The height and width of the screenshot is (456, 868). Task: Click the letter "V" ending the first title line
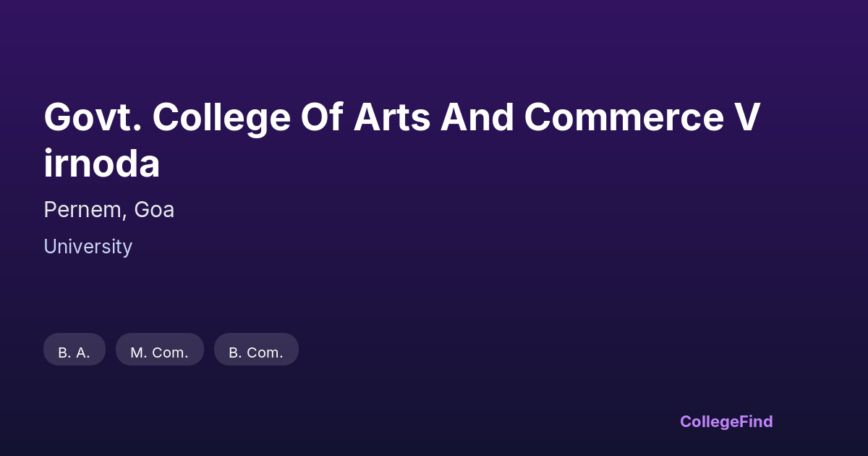point(748,117)
